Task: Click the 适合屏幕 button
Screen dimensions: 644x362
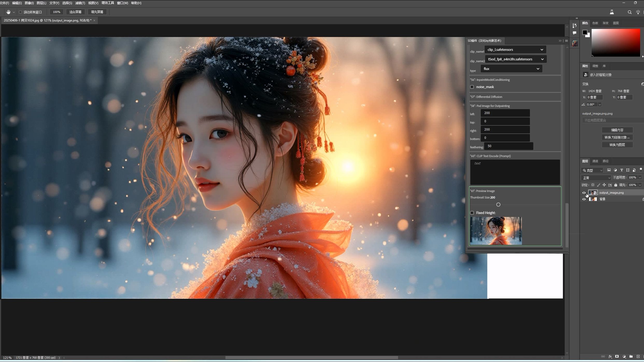Action: [75, 12]
